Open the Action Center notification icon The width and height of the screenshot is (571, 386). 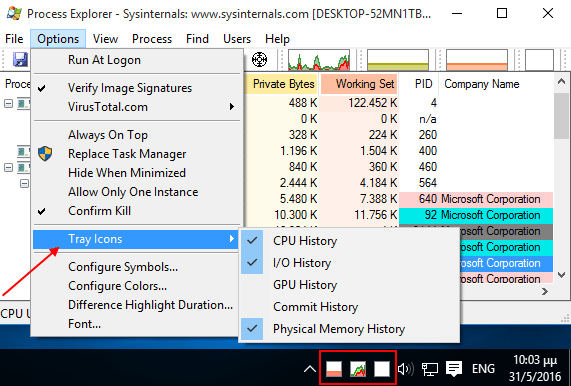click(x=454, y=369)
